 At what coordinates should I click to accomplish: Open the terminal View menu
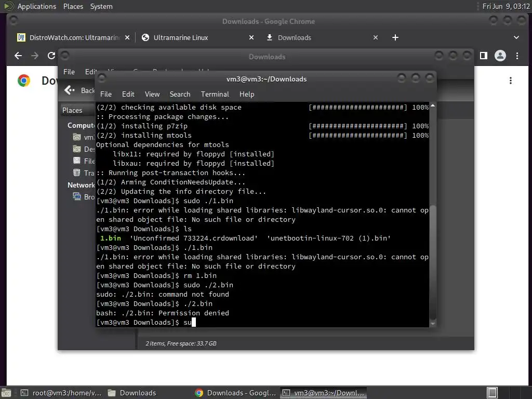[x=152, y=95]
